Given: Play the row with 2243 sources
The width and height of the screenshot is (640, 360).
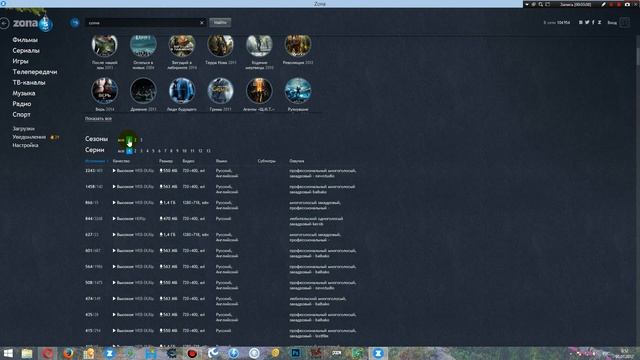Looking at the screenshot, I should 114,171.
